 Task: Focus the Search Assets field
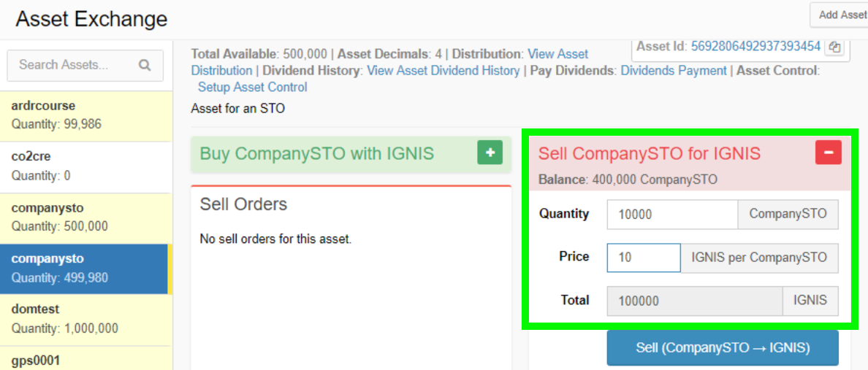pos(73,65)
